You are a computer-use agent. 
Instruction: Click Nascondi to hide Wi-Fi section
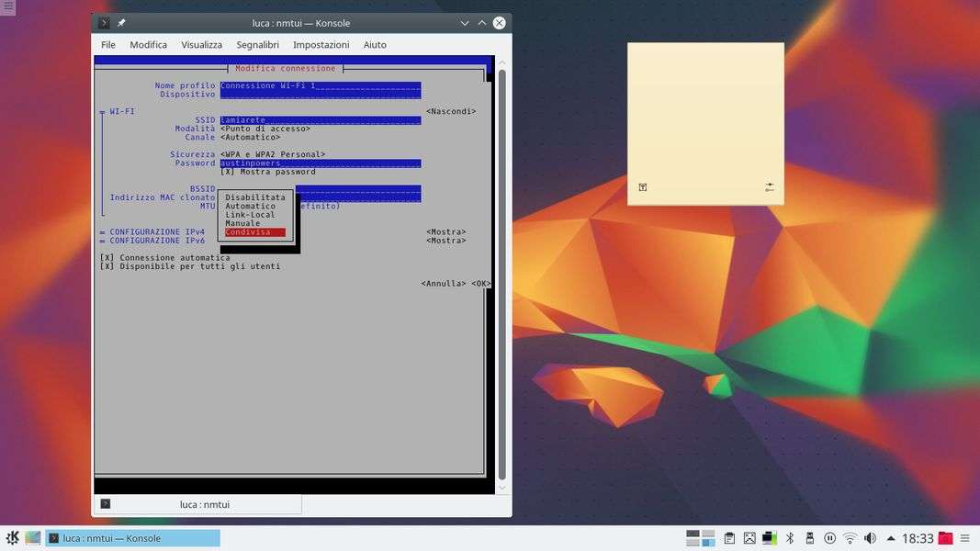(450, 111)
